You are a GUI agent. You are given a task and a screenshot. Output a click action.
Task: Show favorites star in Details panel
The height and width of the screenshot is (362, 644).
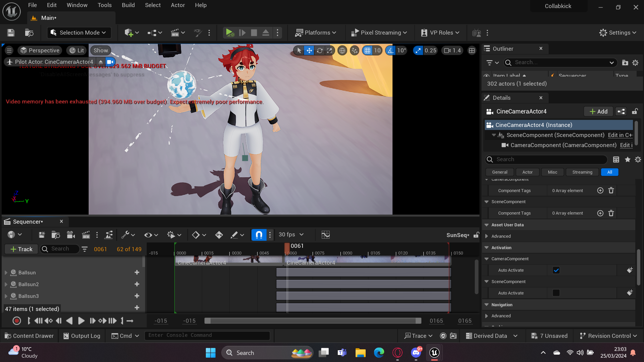[628, 160]
